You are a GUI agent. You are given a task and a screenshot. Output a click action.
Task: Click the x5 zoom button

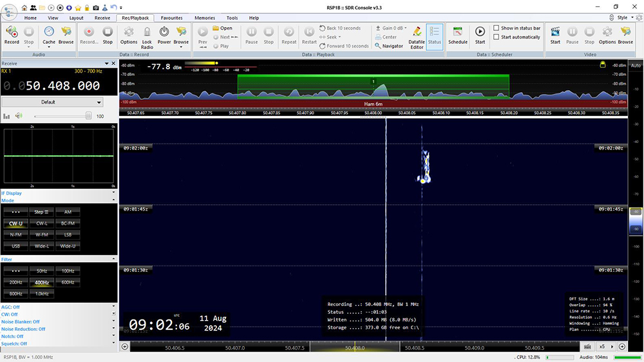pyautogui.click(x=602, y=347)
